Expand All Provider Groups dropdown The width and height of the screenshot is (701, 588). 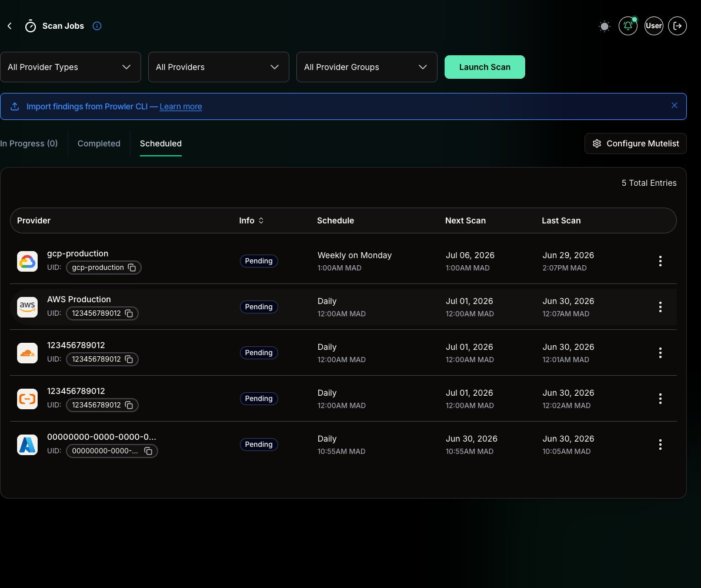click(366, 67)
